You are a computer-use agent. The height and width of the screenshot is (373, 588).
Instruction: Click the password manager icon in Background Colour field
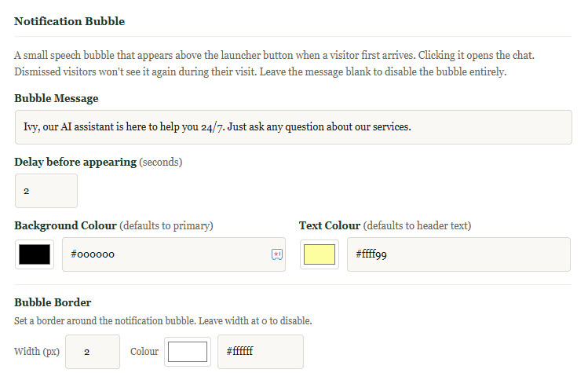point(276,254)
